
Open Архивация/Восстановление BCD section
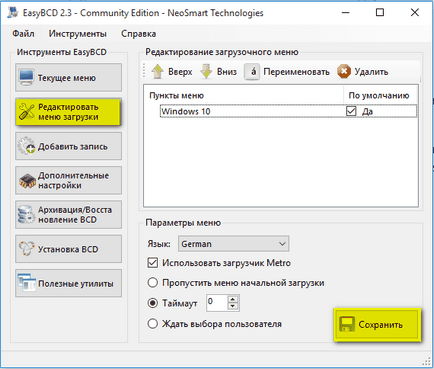[x=68, y=215]
